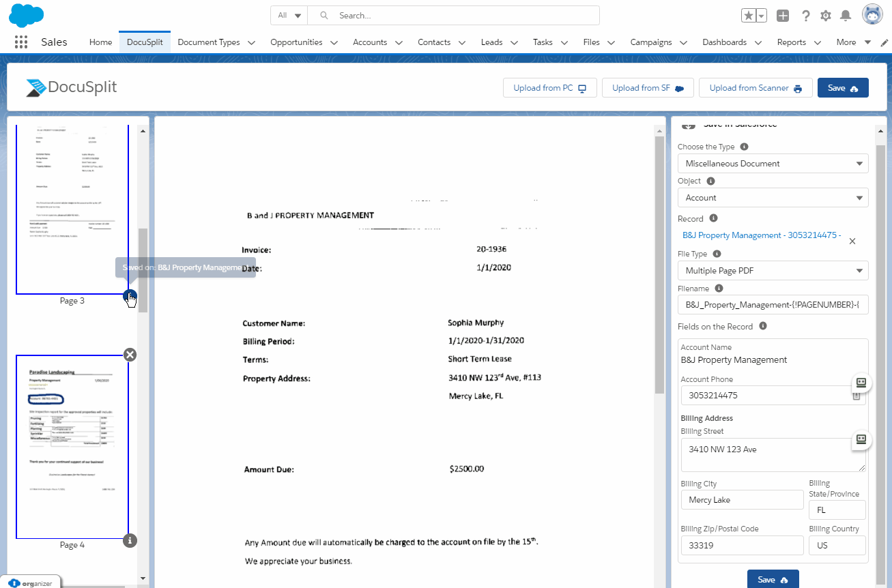Open the notifications bell
Screen dimensions: 892x588
tap(846, 16)
